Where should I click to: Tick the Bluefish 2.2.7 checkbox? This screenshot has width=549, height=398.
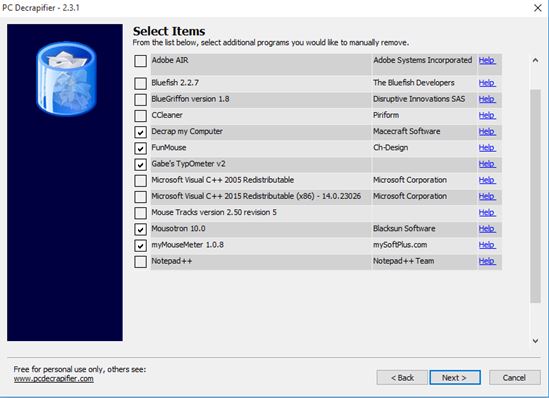pyautogui.click(x=140, y=83)
